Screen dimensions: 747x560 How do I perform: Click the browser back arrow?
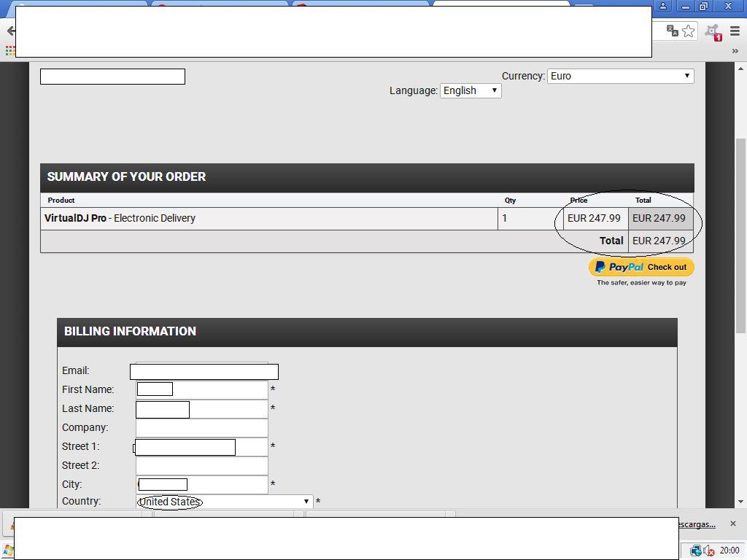[x=10, y=31]
